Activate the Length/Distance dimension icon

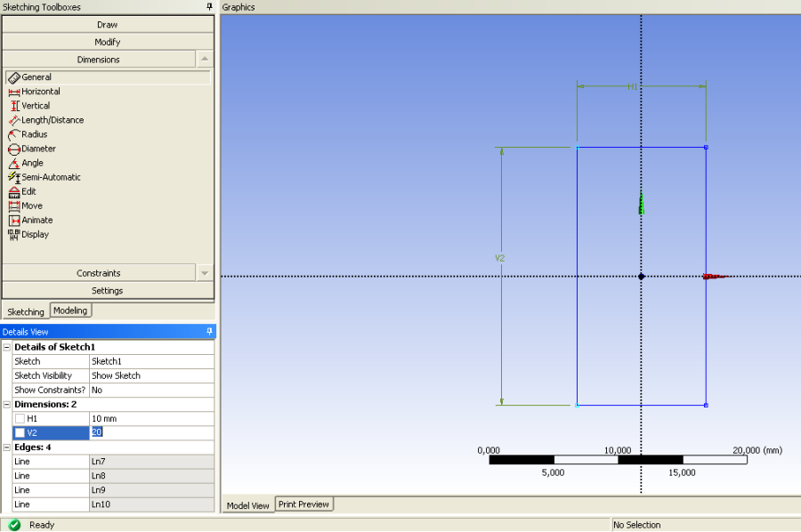point(13,120)
